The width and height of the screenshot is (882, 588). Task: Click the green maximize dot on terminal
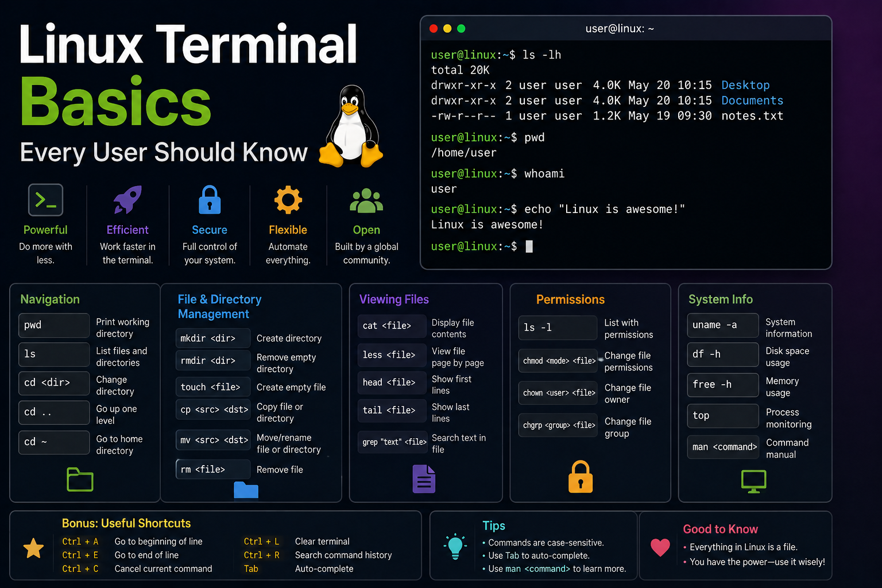coord(461,29)
